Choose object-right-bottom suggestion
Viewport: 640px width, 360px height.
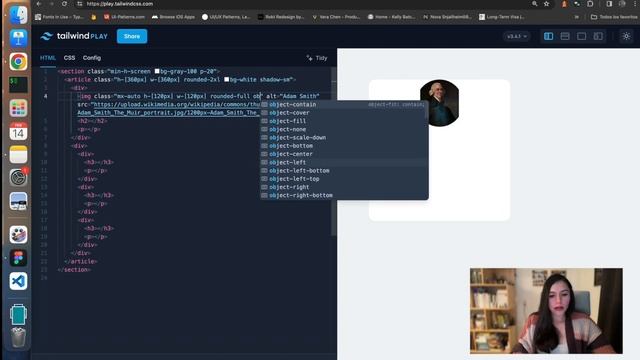click(343, 196)
